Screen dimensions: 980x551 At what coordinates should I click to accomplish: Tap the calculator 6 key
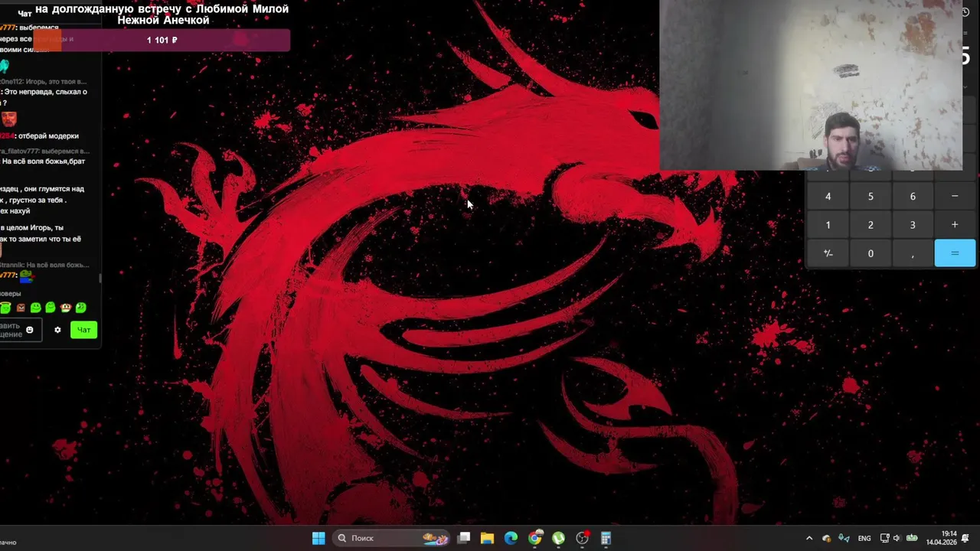coord(913,197)
